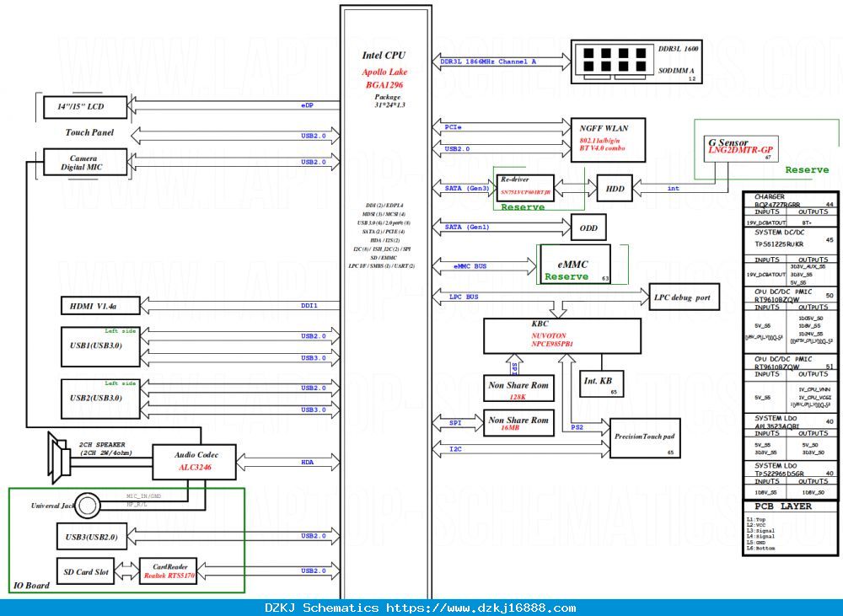Click the eDP bus label
Image resolution: width=843 pixels, height=616 pixels.
(307, 105)
